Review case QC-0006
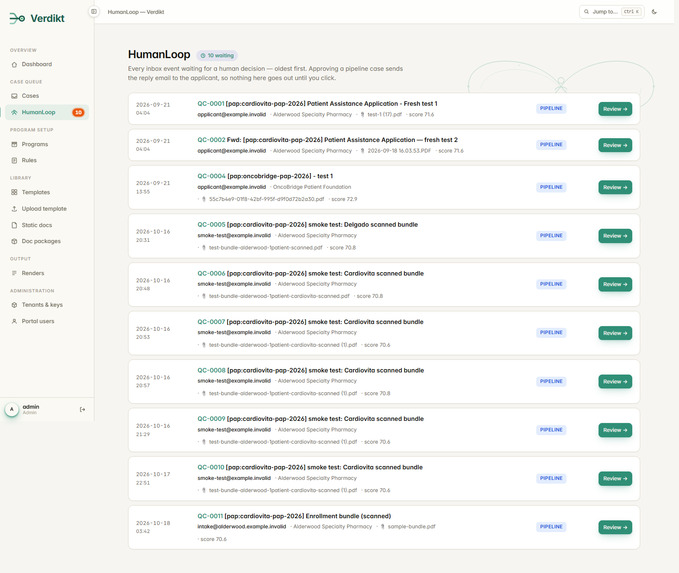The width and height of the screenshot is (679, 573). [x=615, y=285]
